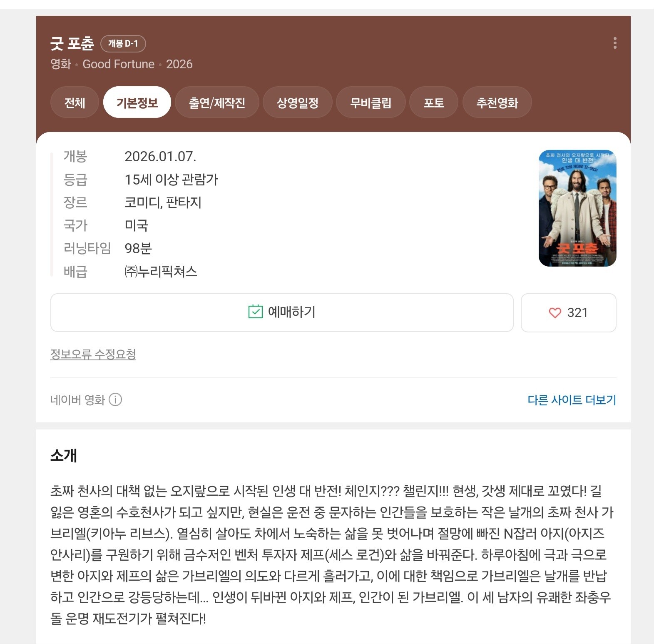Click the 321 likes button

point(569,312)
